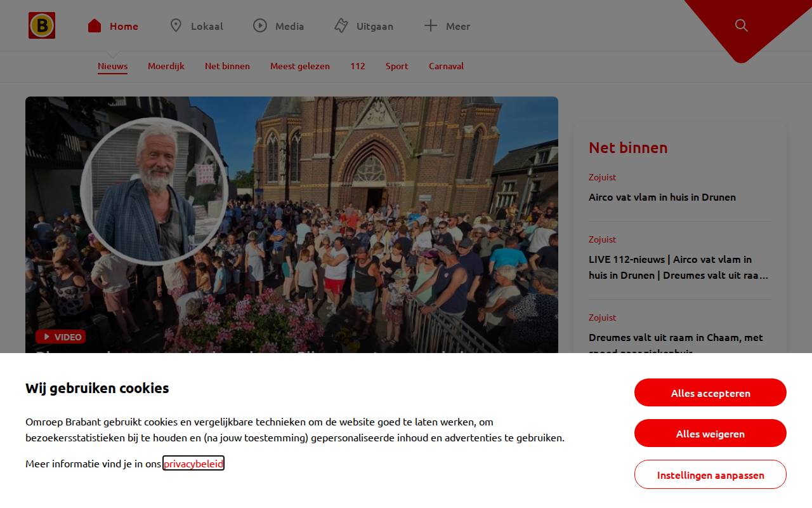Click the Home house icon
The image size is (812, 508).
[95, 25]
